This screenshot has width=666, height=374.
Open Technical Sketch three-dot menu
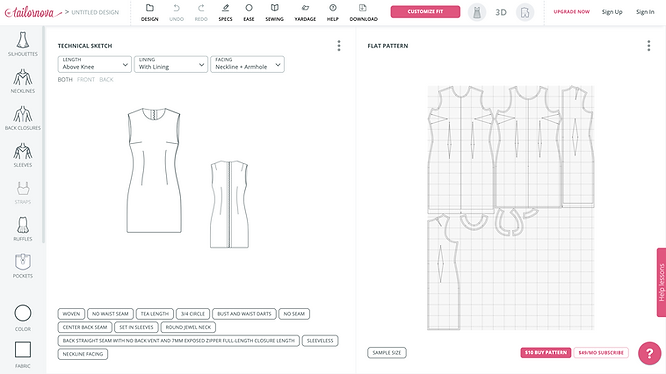coord(339,45)
